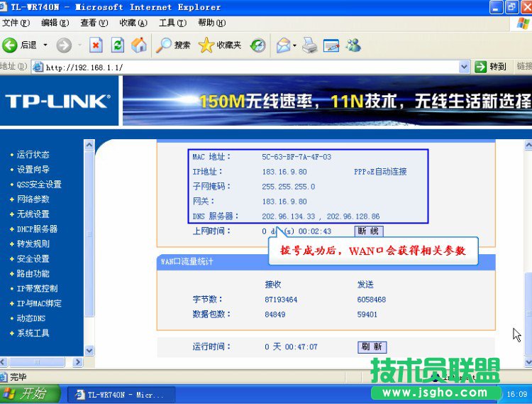The height and width of the screenshot is (404, 532).
Task: Click the Back (后退) navigation button
Action: click(20, 45)
